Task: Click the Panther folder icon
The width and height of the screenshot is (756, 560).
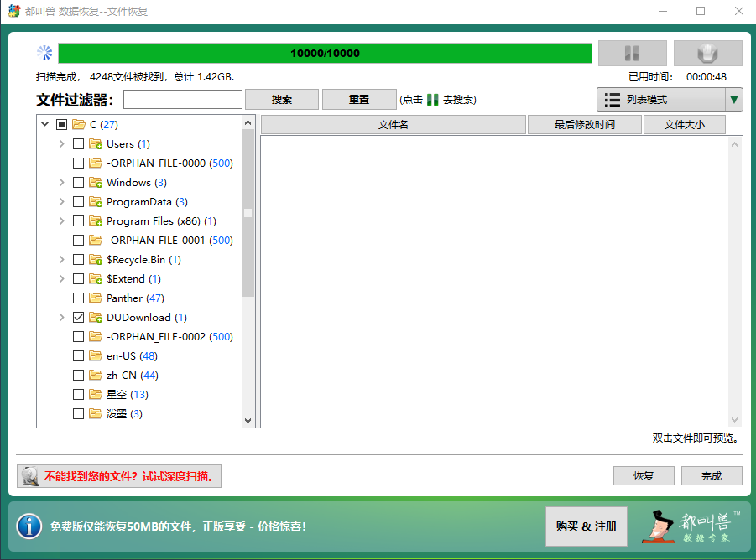Action: click(96, 298)
